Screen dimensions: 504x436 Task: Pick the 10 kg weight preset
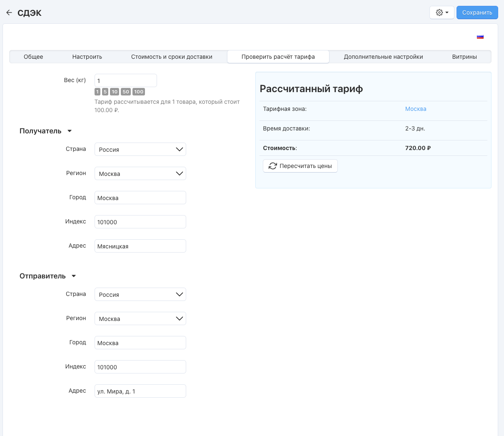coord(115,92)
